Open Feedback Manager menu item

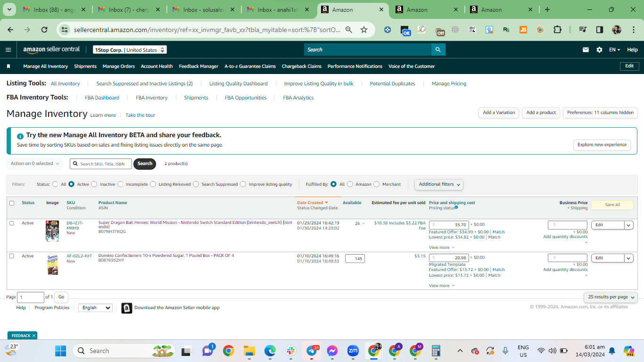(198, 66)
